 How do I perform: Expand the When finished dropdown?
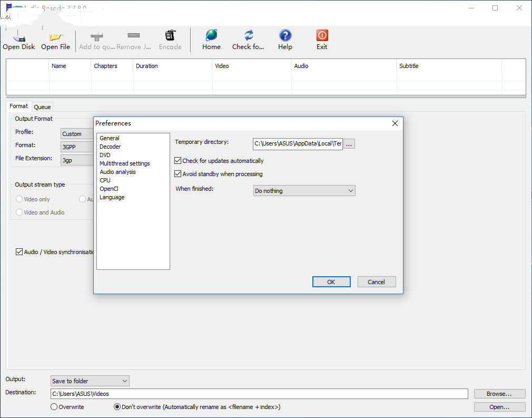[x=304, y=191]
